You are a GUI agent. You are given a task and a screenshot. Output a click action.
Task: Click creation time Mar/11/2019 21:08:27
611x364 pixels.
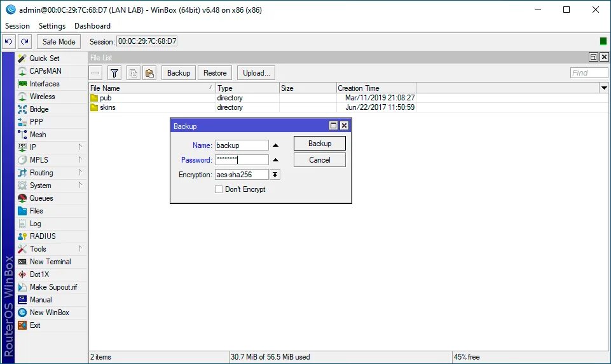(x=380, y=98)
